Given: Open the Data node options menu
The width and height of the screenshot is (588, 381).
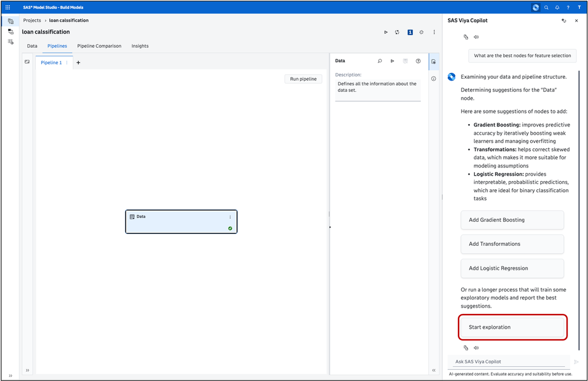Looking at the screenshot, I should pos(230,217).
